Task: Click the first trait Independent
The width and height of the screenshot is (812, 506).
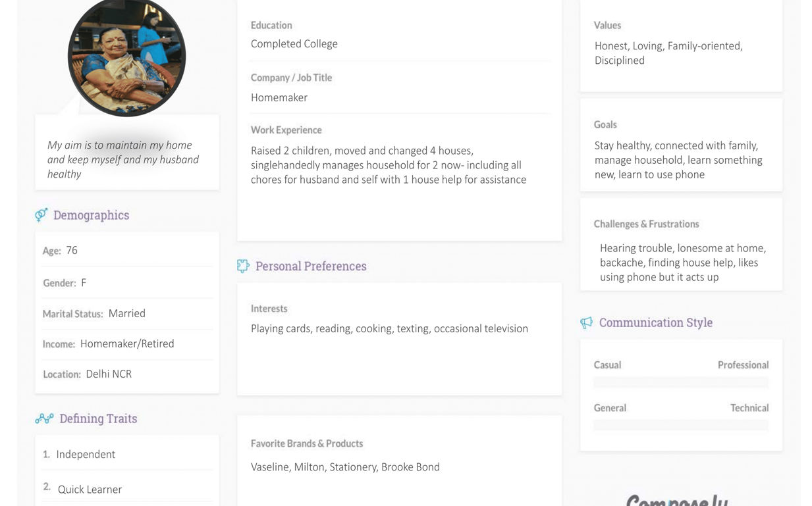Action: pyautogui.click(x=86, y=454)
